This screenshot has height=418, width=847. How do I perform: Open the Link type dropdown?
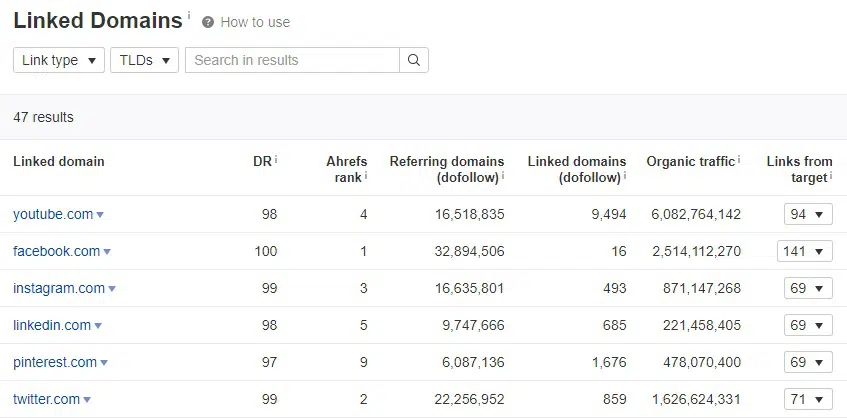[x=59, y=60]
